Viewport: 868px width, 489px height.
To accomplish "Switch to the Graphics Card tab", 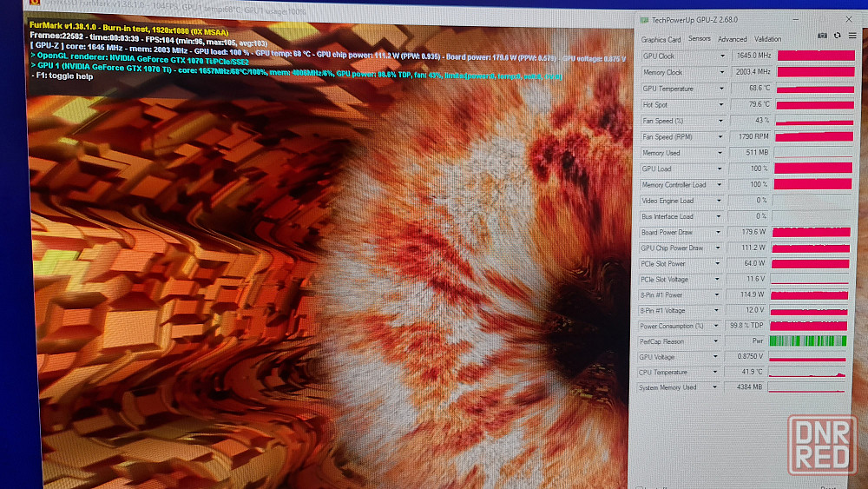I will point(661,39).
